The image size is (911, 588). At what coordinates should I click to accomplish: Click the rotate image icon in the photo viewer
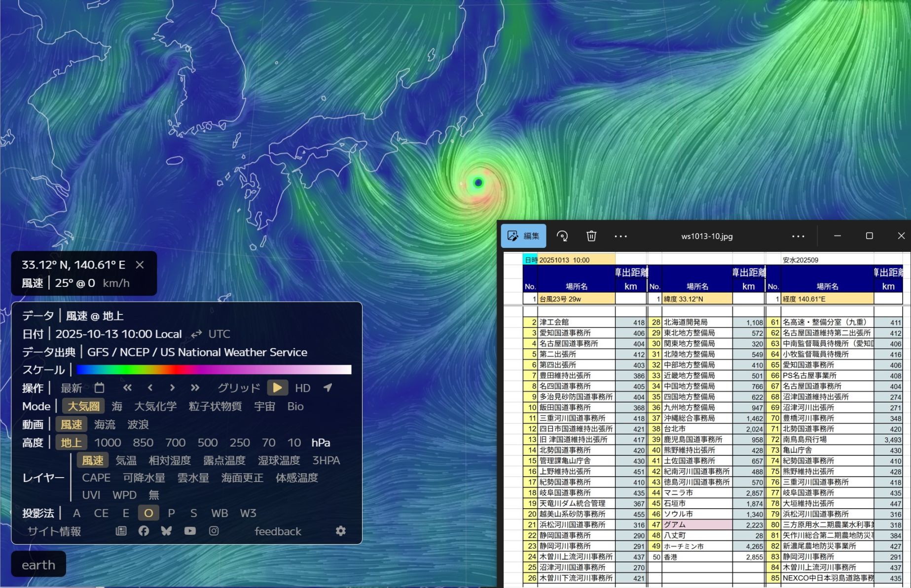(x=562, y=236)
